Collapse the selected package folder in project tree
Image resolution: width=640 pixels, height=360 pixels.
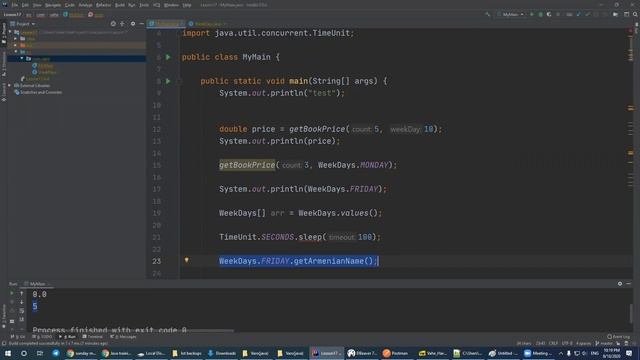tap(22, 58)
